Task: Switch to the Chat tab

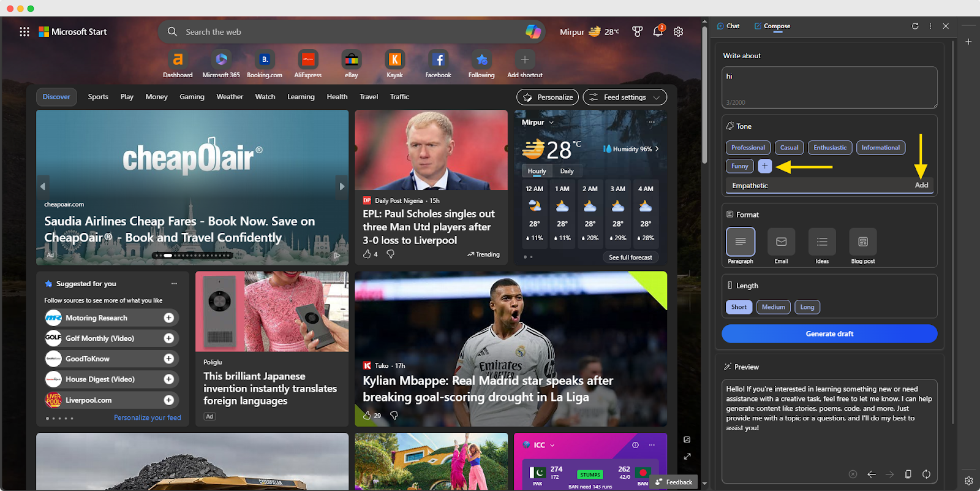Action: click(x=728, y=26)
